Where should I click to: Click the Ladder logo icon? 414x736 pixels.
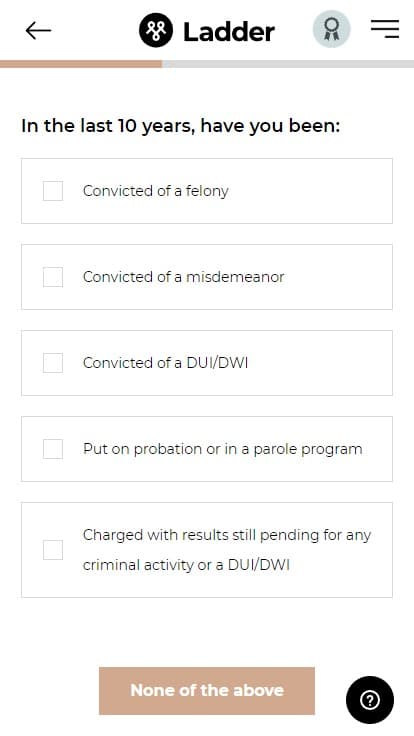pyautogui.click(x=155, y=31)
